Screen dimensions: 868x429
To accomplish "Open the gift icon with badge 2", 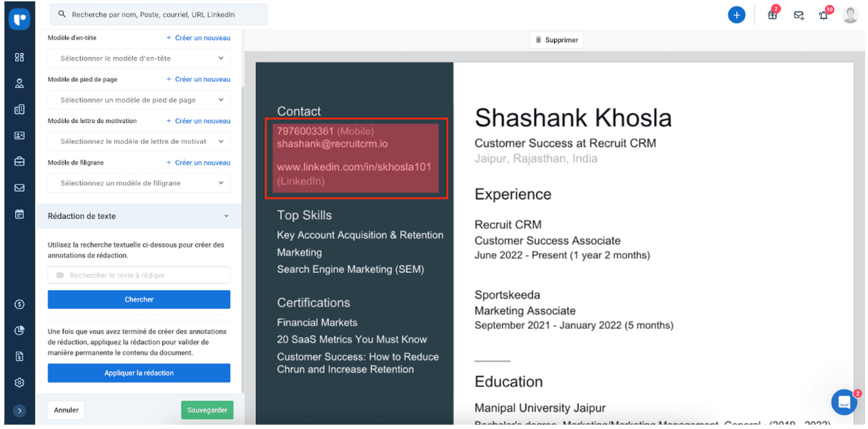I will tap(773, 15).
